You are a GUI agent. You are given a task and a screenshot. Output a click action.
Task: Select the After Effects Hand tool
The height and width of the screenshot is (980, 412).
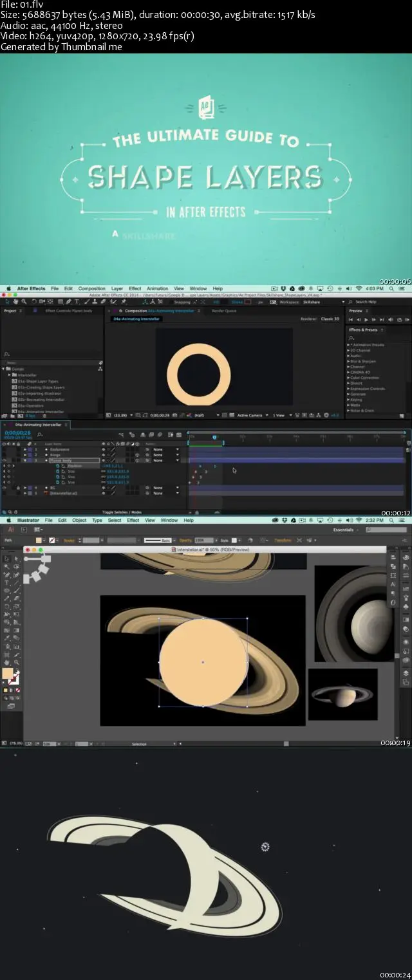(15, 301)
